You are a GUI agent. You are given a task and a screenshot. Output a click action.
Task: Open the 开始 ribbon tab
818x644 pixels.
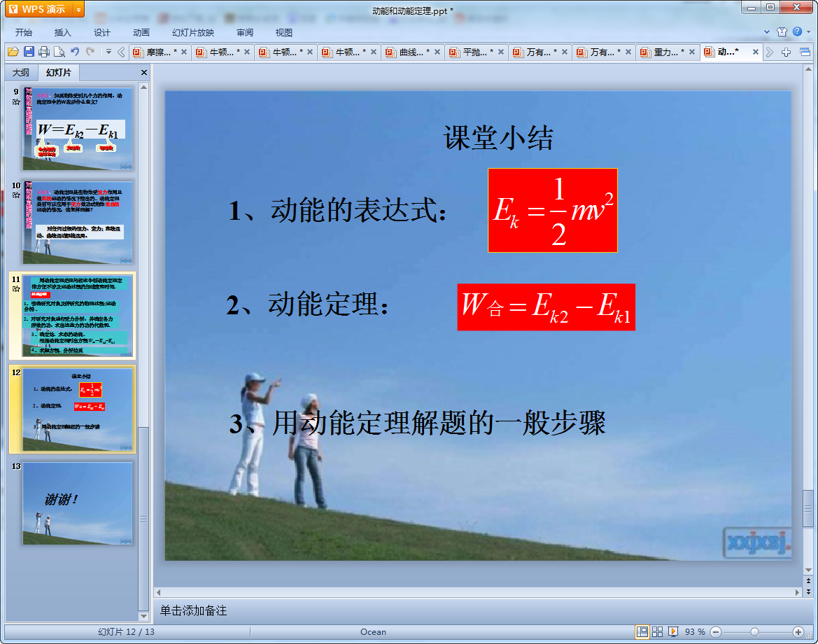tap(24, 32)
